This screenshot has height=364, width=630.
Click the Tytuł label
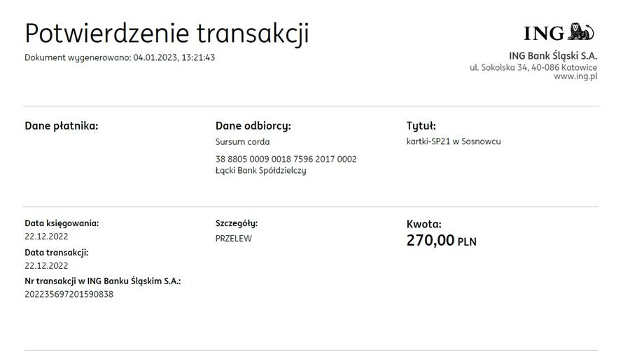[421, 126]
